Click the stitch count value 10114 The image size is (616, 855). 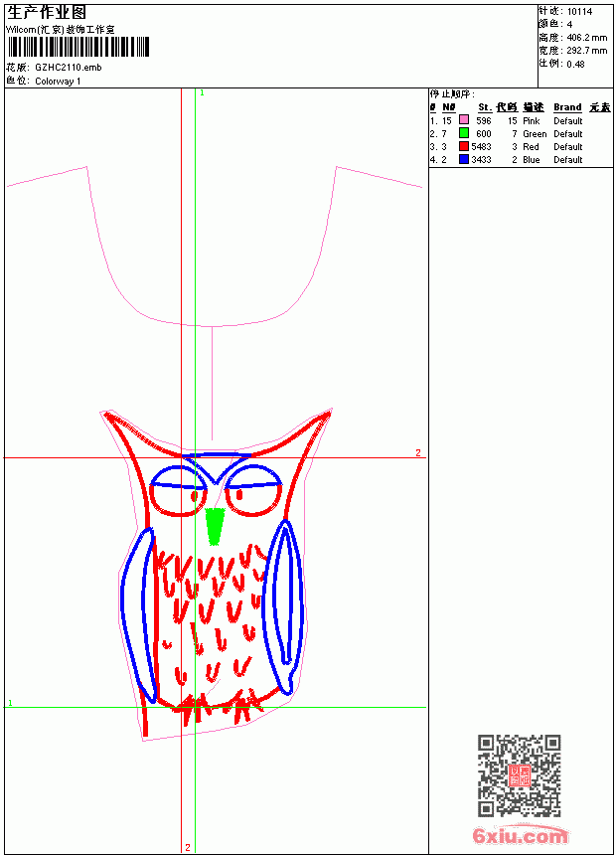[579, 12]
